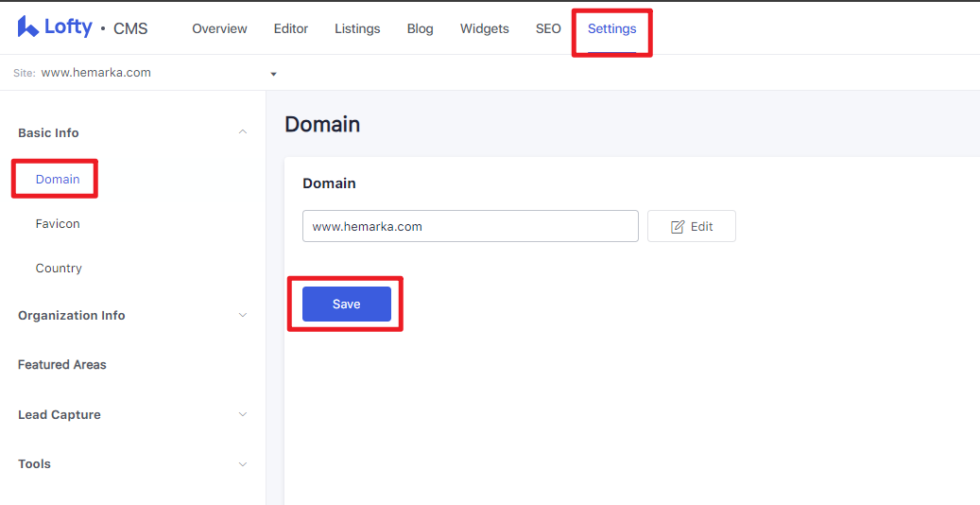
Task: Click the Domain page heading
Action: [322, 125]
